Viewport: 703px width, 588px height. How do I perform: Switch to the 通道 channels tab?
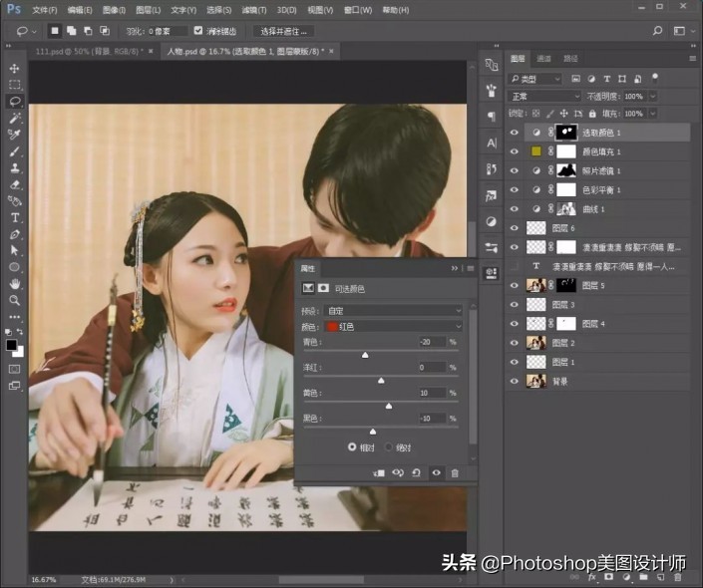(x=543, y=58)
